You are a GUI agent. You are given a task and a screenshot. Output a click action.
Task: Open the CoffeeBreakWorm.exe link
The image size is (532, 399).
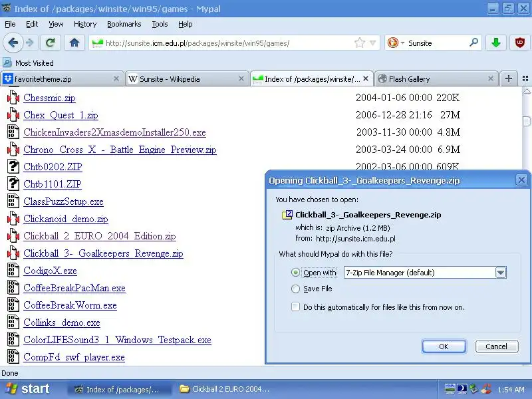coord(70,305)
